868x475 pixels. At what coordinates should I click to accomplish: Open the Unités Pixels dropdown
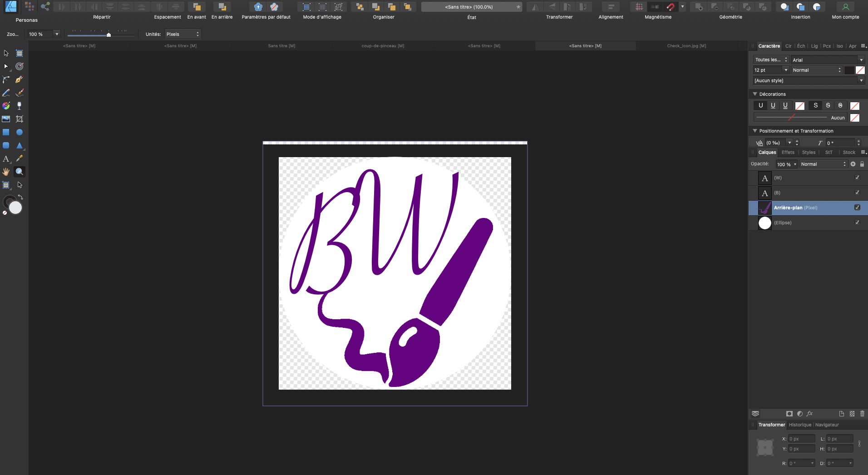coord(182,34)
